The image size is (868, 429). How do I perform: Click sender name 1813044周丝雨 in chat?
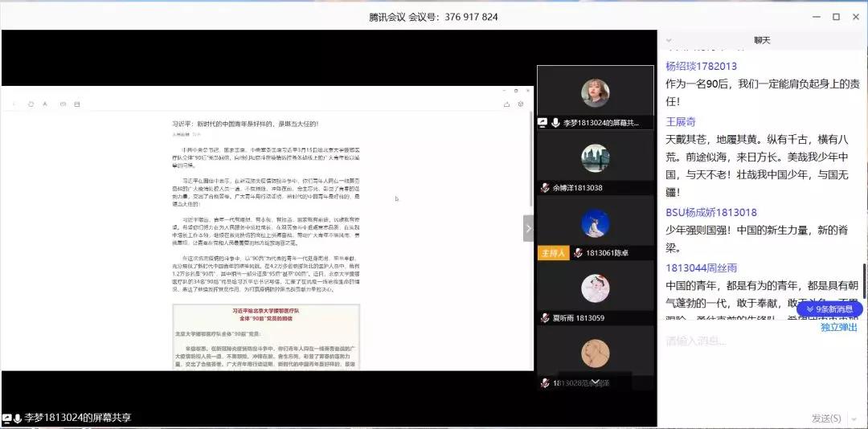tap(701, 268)
